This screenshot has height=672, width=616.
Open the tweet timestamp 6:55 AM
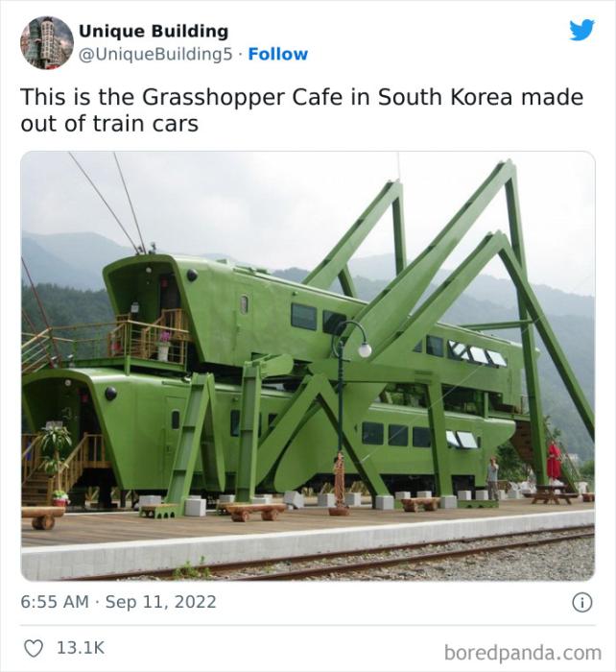pyautogui.click(x=55, y=602)
